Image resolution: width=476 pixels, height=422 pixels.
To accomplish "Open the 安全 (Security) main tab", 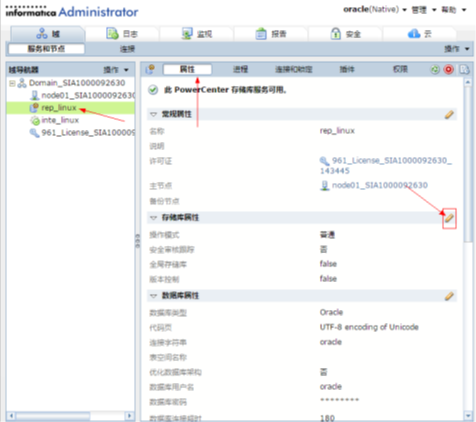I will coord(345,34).
